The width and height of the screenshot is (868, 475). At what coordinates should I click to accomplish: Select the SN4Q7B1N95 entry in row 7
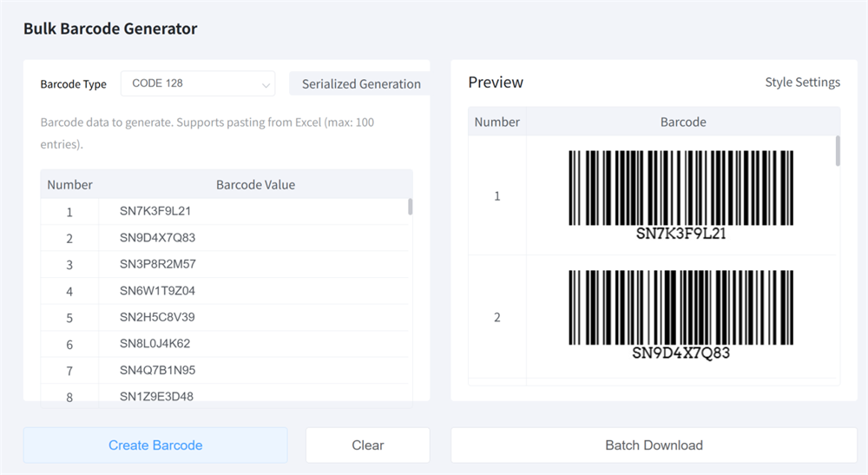coord(157,371)
